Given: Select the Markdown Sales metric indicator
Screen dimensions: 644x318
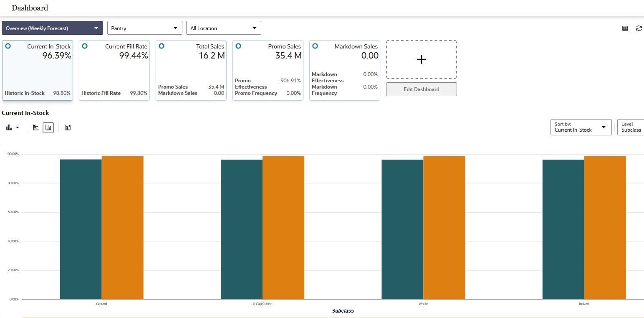Looking at the screenshot, I should pos(315,47).
